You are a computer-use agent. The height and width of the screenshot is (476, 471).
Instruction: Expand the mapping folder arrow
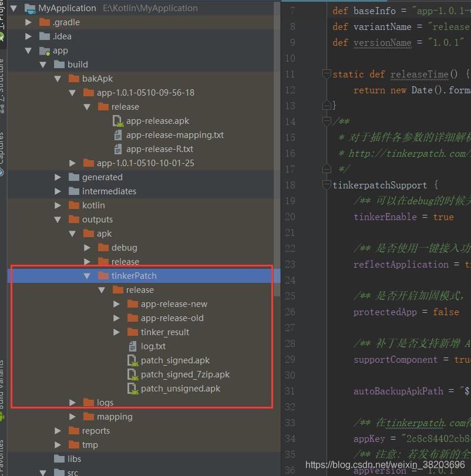pyautogui.click(x=72, y=417)
